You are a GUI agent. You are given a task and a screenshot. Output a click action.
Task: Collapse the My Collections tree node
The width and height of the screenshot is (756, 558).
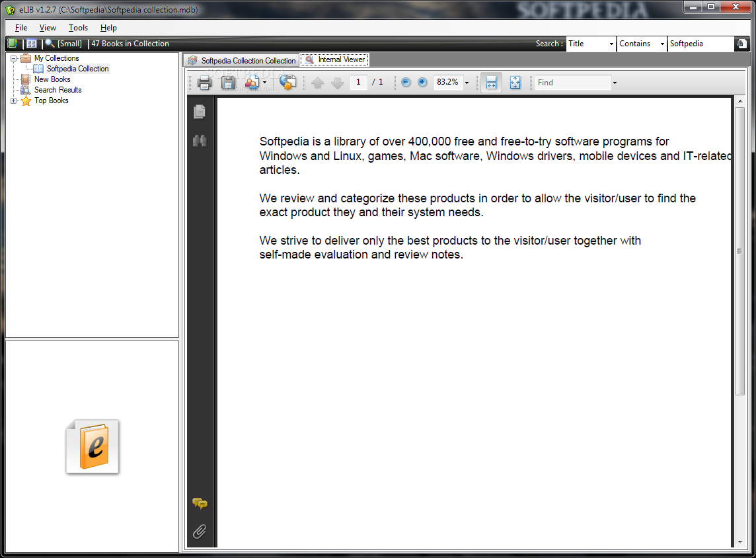pyautogui.click(x=13, y=58)
